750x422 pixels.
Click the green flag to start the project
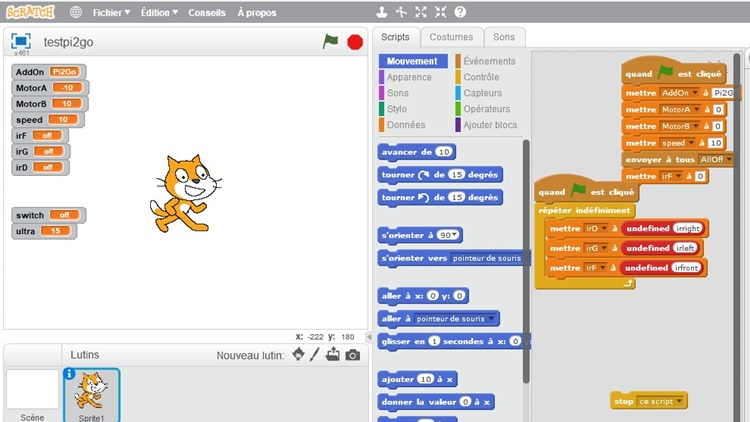click(330, 41)
